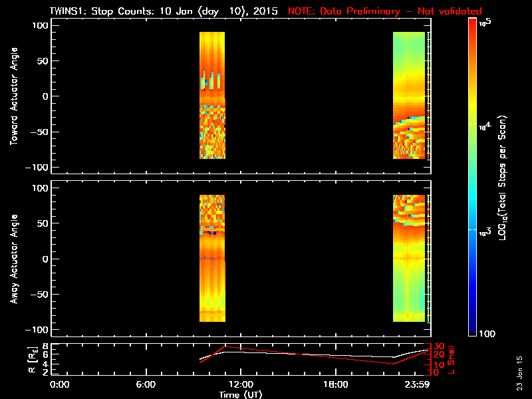Click the '23 Jan 15' date stamp

[519, 373]
